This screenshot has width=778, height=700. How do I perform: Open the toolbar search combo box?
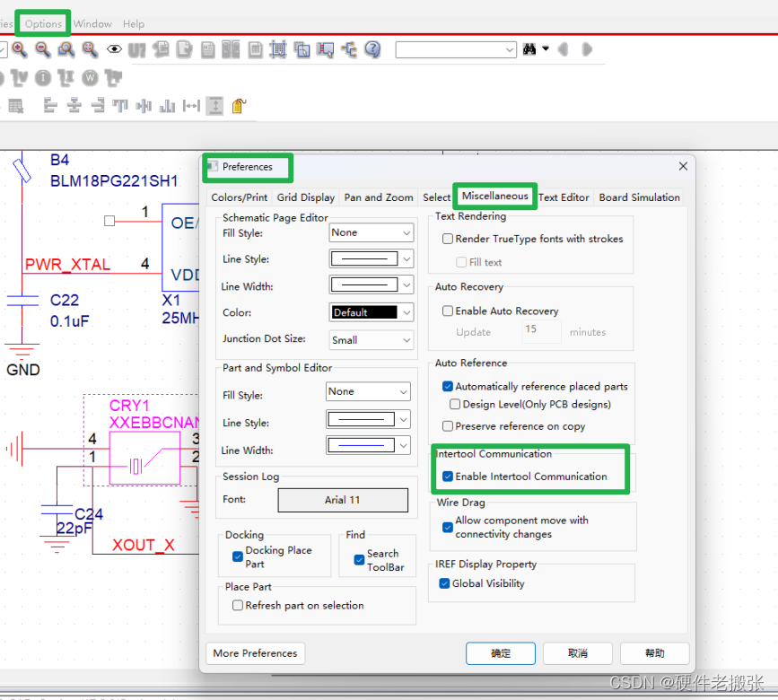(x=455, y=49)
